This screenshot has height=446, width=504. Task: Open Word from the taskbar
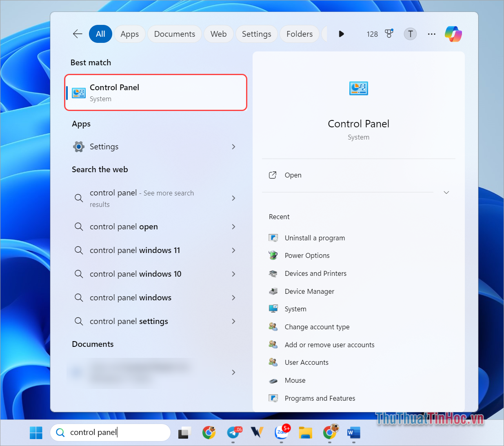click(x=353, y=433)
